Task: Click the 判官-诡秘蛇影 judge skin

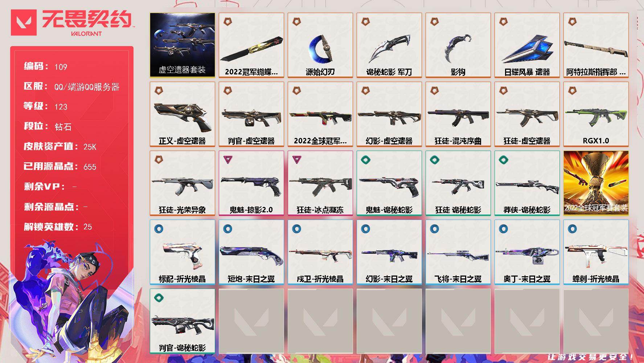Action: pos(182,321)
